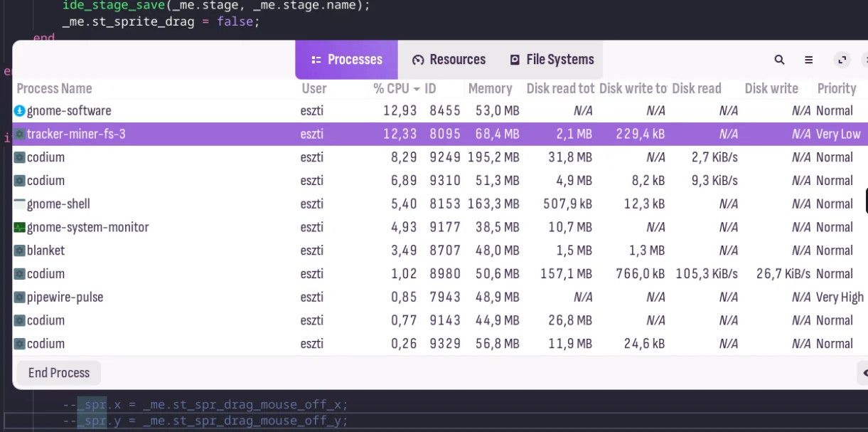
Task: Click the gnome-software process icon
Action: click(x=20, y=110)
